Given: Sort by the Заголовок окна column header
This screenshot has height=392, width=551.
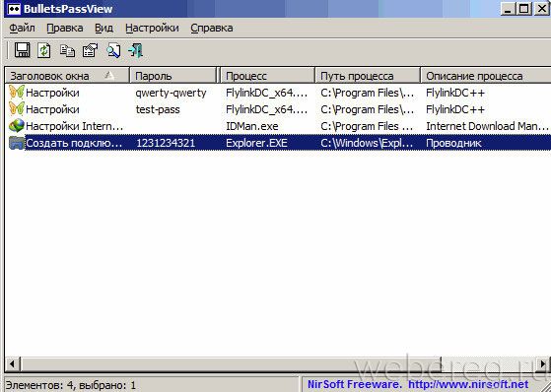Looking at the screenshot, I should [67, 76].
